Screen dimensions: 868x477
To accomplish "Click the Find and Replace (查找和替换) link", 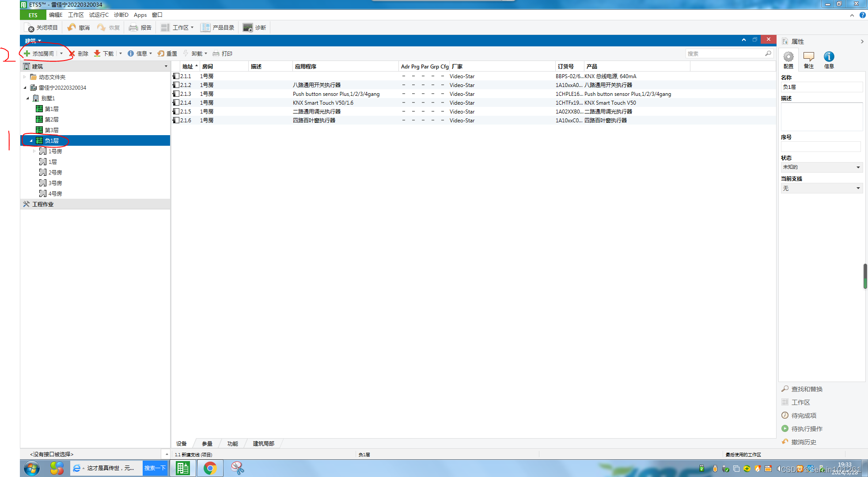I will coord(807,389).
